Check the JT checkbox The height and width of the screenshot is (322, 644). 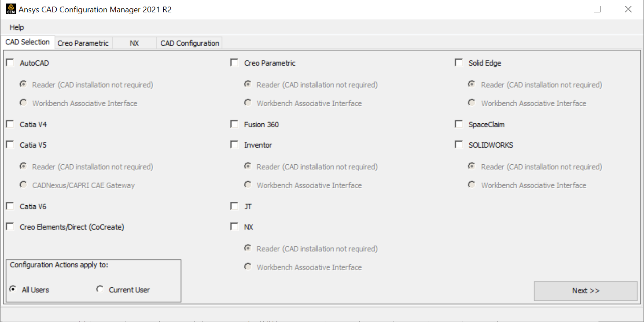click(x=234, y=206)
